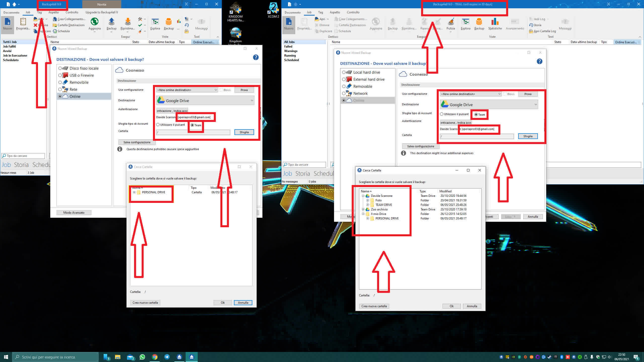Open XCOM 2 desktop shortcut
Screen dimensions: 644x362
point(273,10)
